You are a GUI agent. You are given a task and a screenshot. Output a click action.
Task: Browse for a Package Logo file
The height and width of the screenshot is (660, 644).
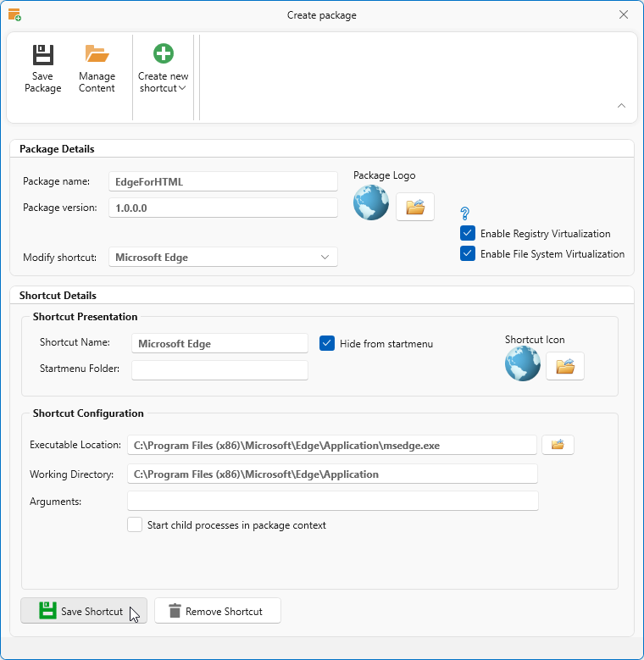414,207
